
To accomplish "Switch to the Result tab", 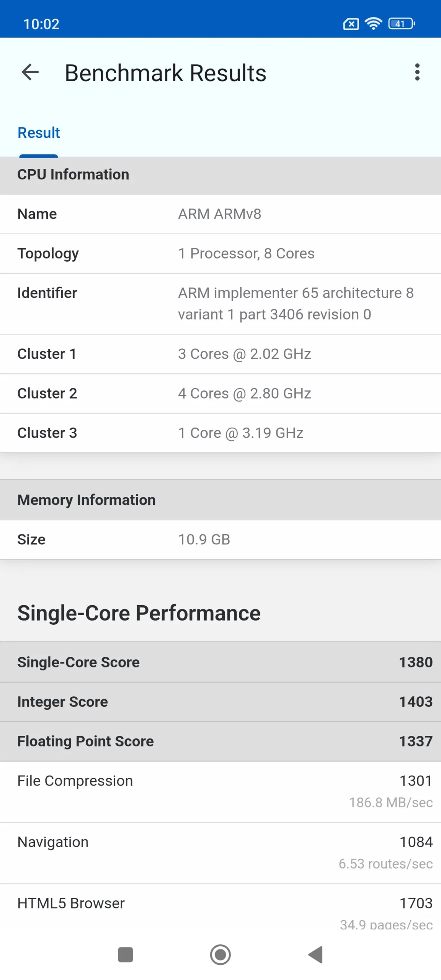I will pos(39,133).
